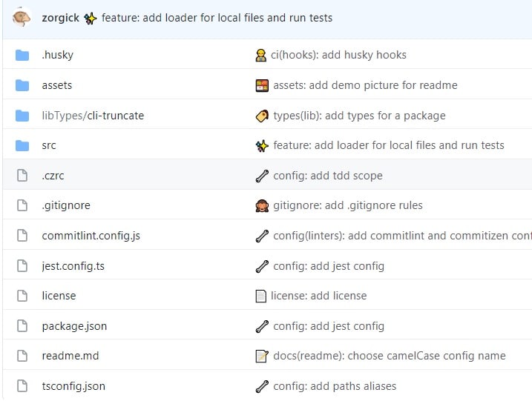Open commit 'docs(readme): choose camelCase config name'
532x401 pixels.
[x=389, y=356]
